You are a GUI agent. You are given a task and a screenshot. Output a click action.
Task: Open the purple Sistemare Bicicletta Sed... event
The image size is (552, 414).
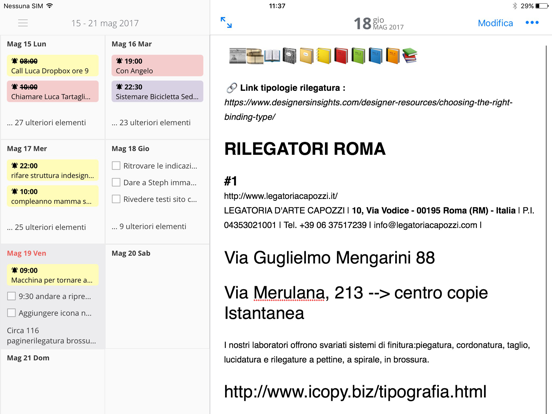(x=157, y=91)
